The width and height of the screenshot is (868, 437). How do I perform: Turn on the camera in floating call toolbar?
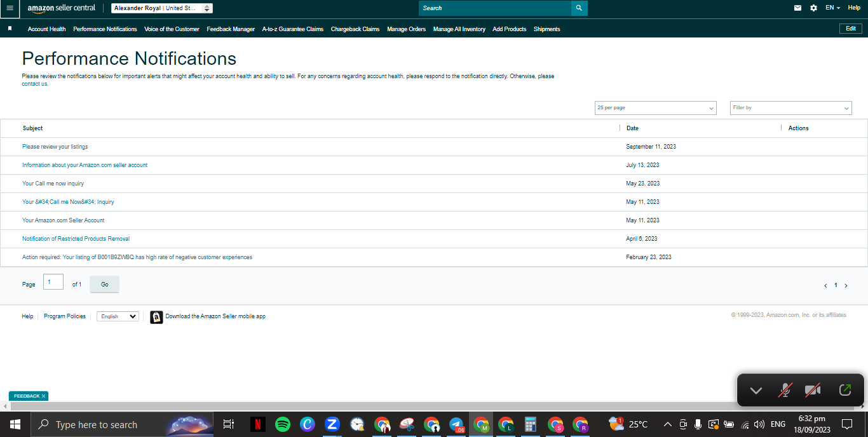(813, 390)
